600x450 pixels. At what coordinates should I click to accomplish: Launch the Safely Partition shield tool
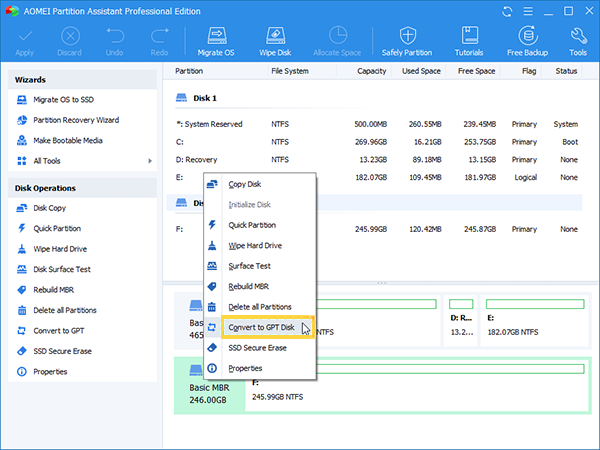tap(407, 41)
